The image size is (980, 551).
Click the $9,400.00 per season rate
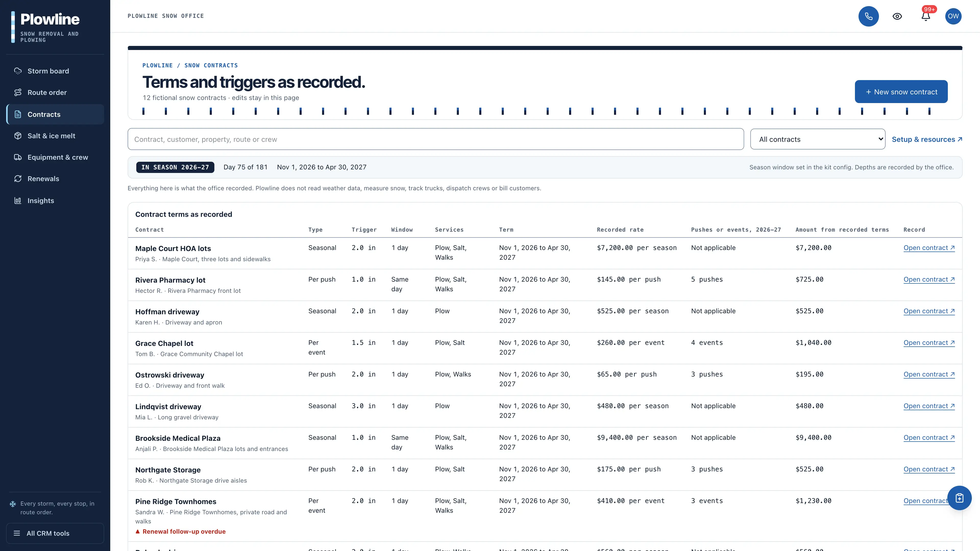coord(636,438)
